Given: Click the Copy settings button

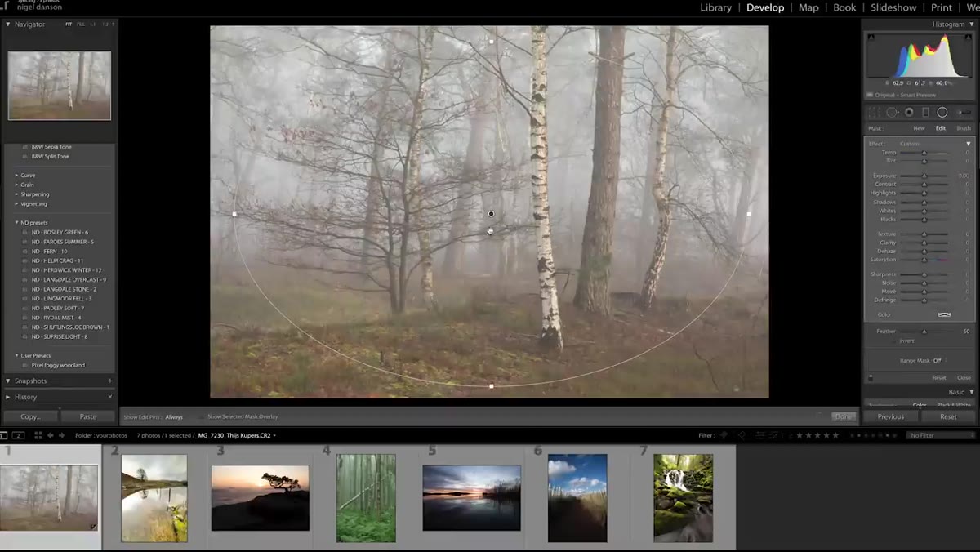Looking at the screenshot, I should coord(30,416).
